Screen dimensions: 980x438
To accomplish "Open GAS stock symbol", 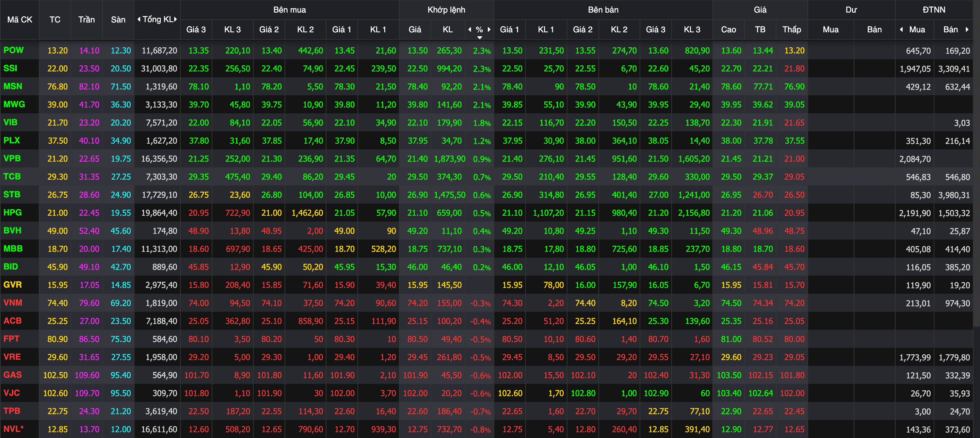I will 13,374.
